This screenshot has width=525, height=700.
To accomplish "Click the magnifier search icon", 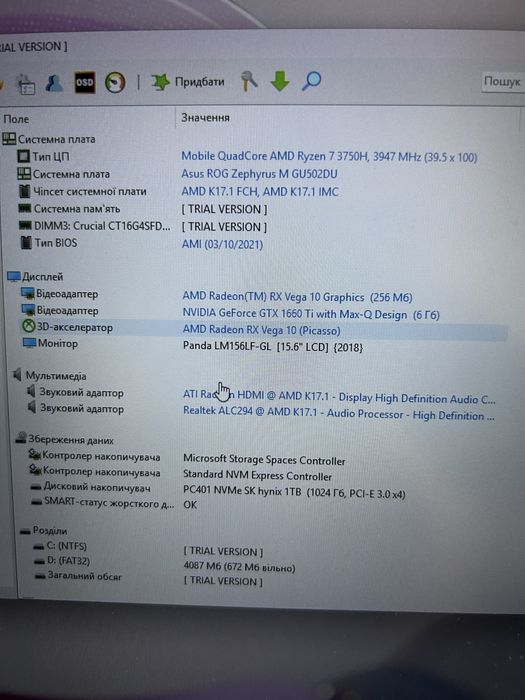I will coord(312,81).
